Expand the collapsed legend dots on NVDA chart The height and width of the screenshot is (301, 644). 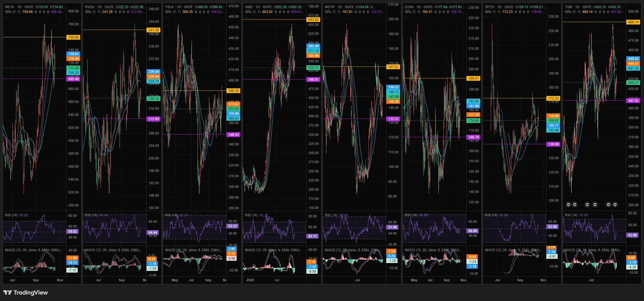click(86, 17)
